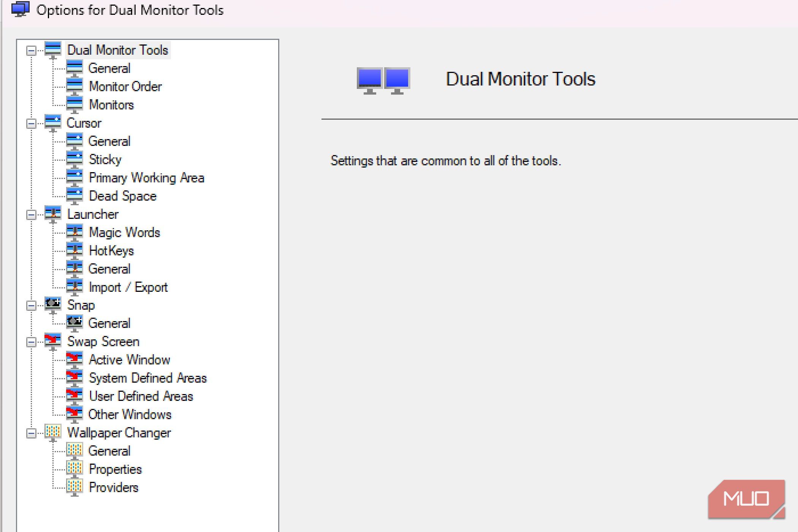Image resolution: width=798 pixels, height=532 pixels.
Task: Click the System Defined Areas icon
Action: pos(74,378)
